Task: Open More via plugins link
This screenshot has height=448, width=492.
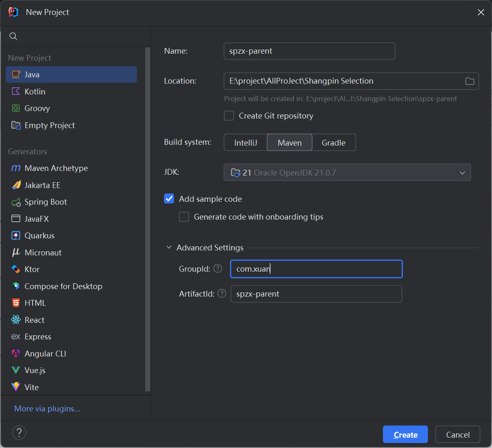Action: [x=47, y=408]
